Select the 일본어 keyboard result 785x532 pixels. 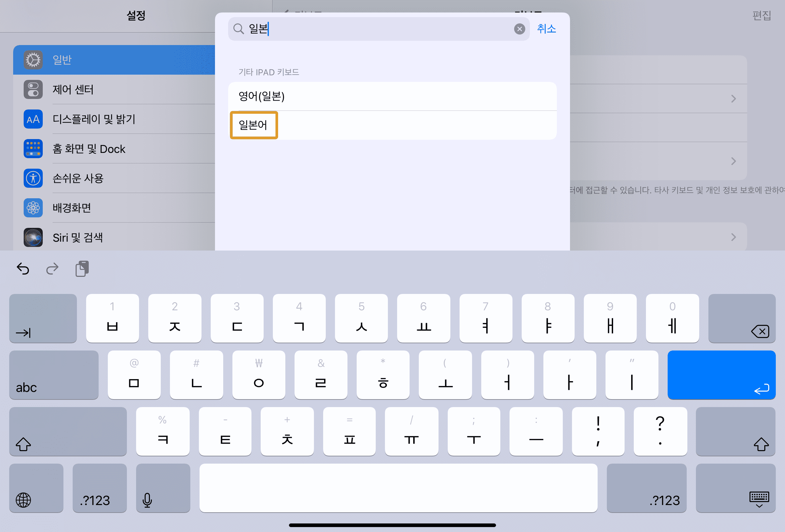pyautogui.click(x=254, y=125)
